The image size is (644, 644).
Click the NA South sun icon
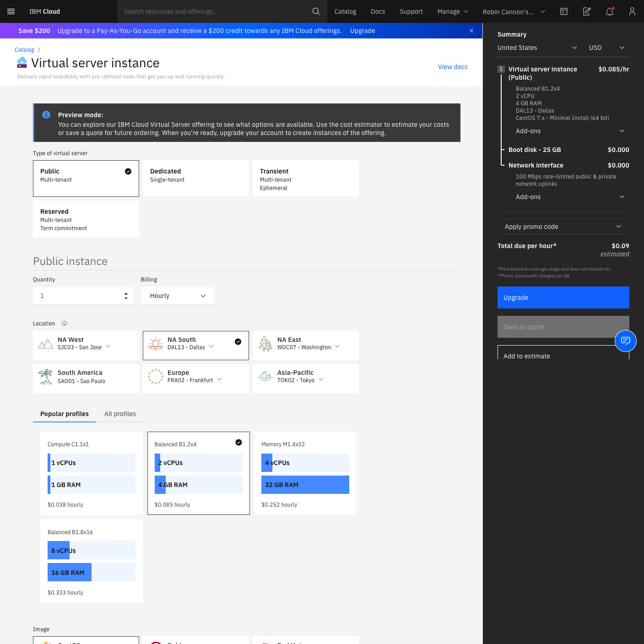pos(156,344)
